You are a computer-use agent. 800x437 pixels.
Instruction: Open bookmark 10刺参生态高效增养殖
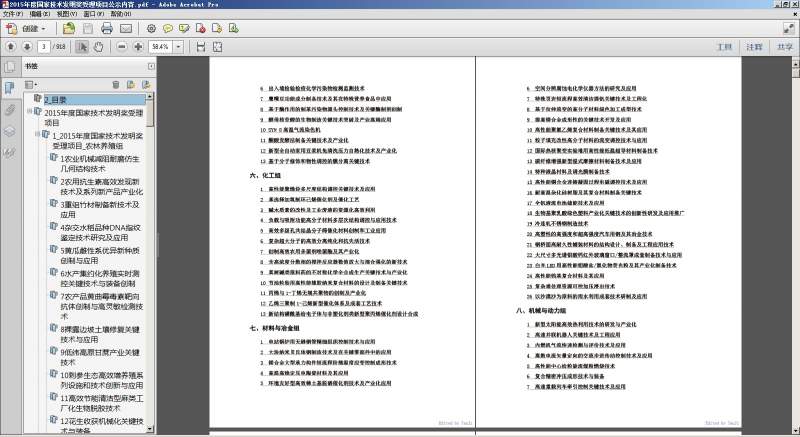point(102,380)
